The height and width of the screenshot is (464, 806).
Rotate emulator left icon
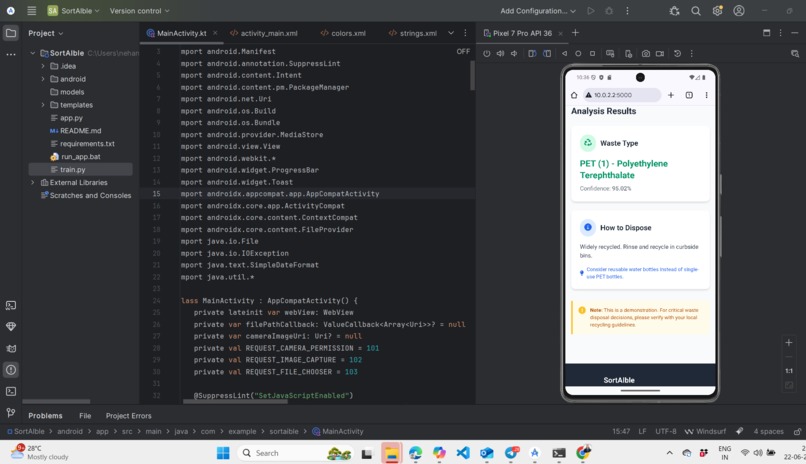point(532,53)
